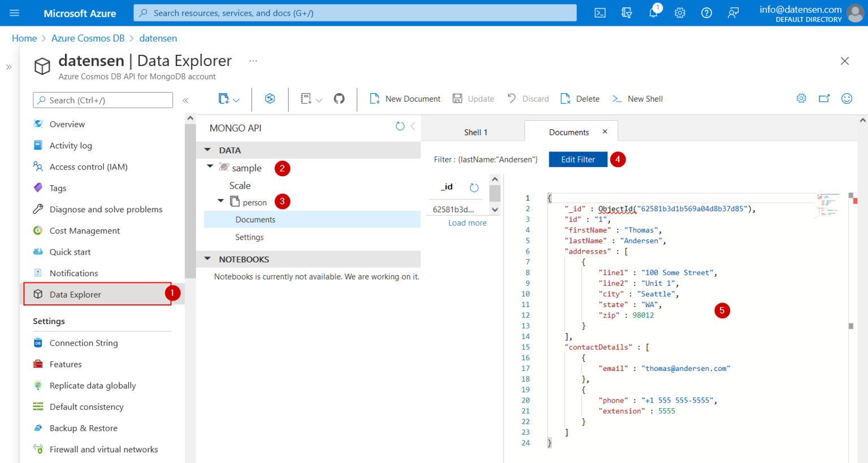The image size is (868, 463).
Task: Collapse the sample database node
Action: coord(210,167)
